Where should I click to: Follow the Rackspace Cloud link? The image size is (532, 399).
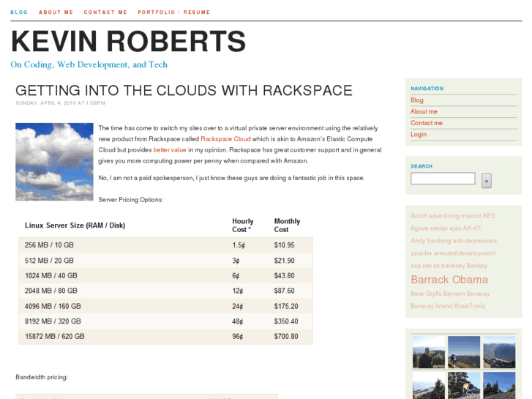[x=225, y=139]
